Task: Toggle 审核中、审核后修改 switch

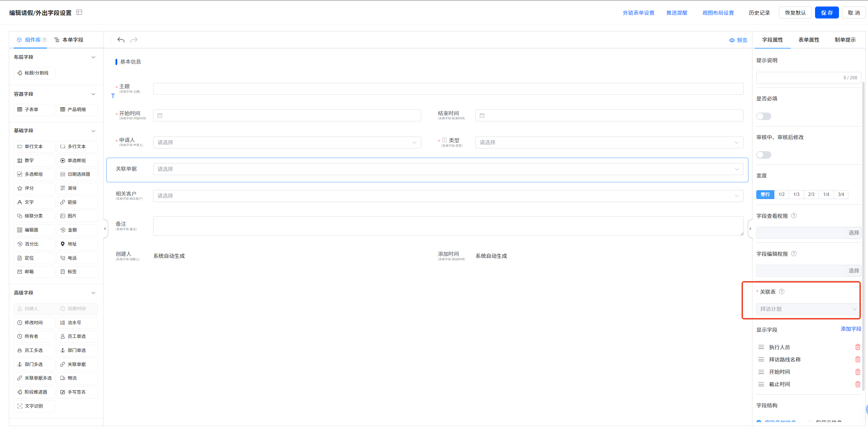Action: tap(764, 155)
